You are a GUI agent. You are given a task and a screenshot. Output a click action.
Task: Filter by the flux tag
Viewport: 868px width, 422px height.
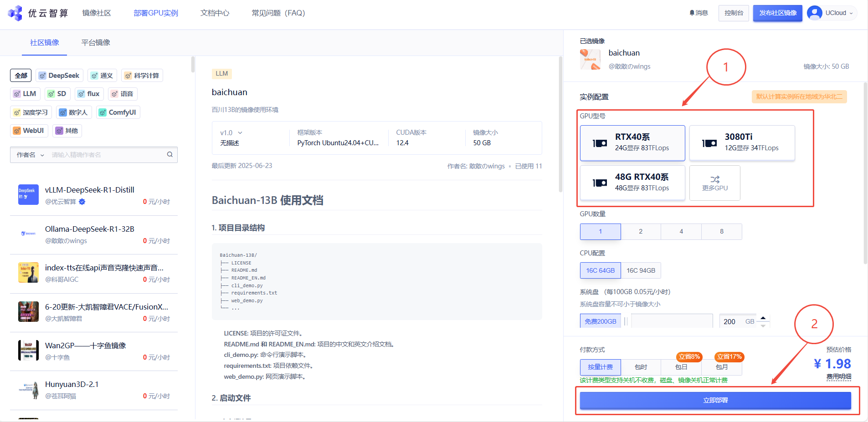click(89, 94)
